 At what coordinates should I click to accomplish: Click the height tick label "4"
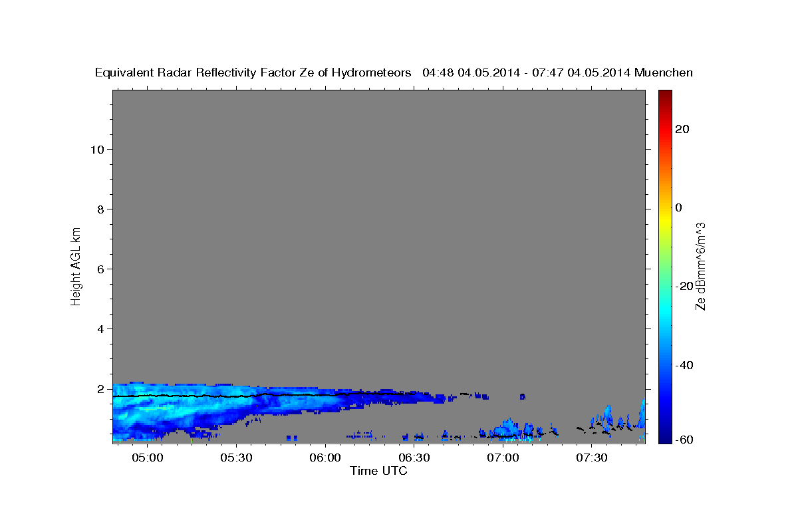101,329
